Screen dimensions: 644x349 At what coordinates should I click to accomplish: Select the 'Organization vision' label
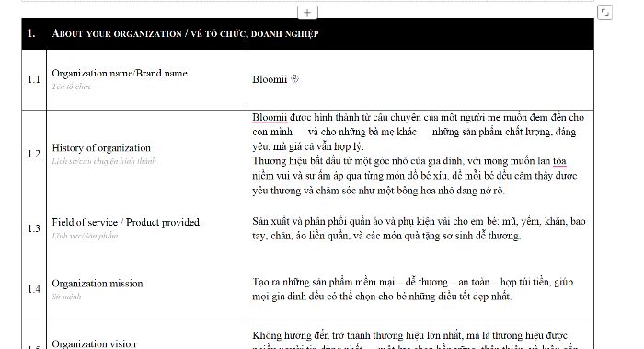[x=94, y=344]
